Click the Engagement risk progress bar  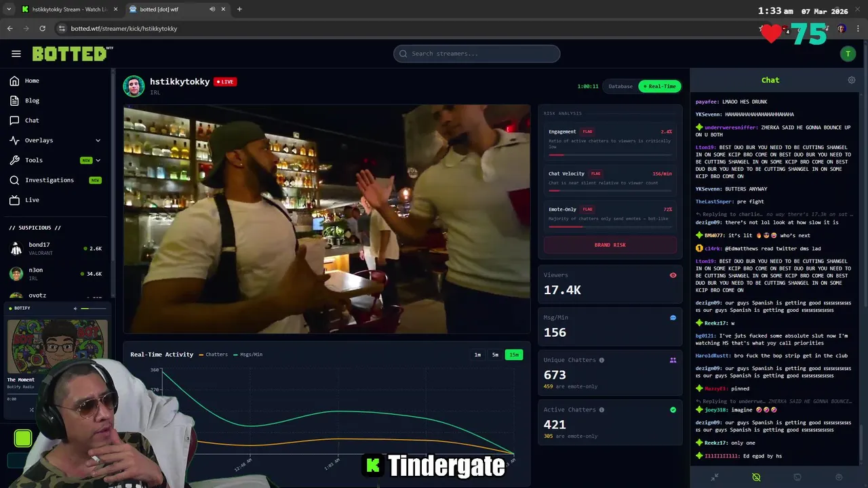pyautogui.click(x=610, y=155)
